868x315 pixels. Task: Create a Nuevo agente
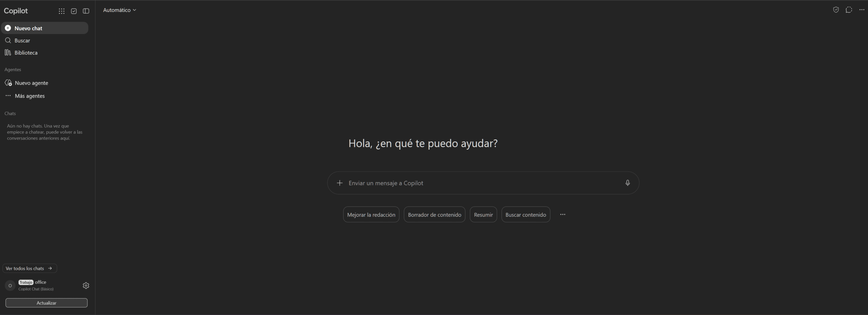(x=45, y=83)
